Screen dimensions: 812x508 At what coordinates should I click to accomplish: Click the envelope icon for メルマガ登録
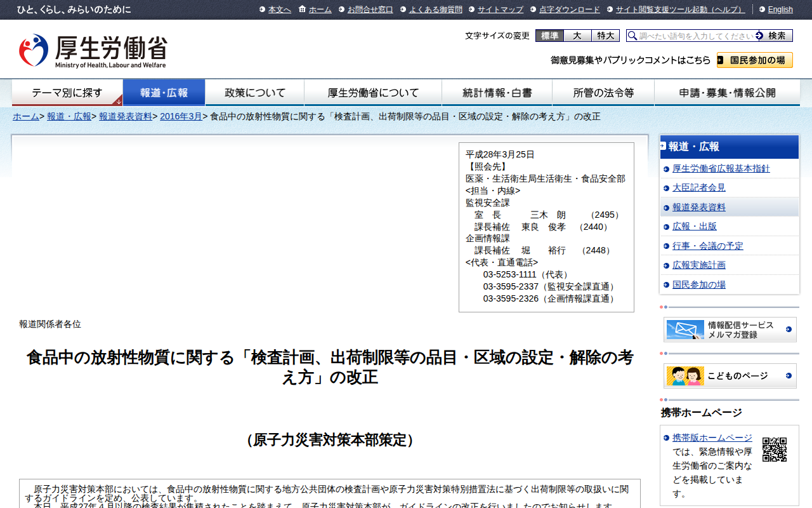point(685,330)
